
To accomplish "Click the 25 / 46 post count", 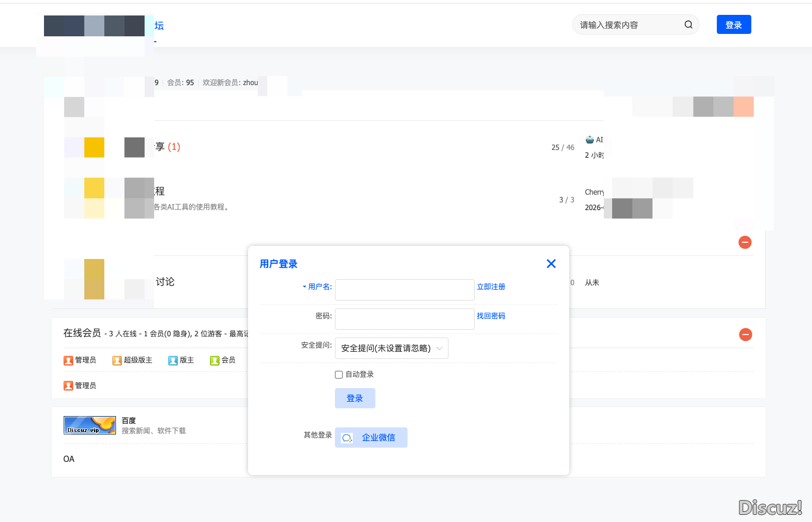I will coord(563,148).
